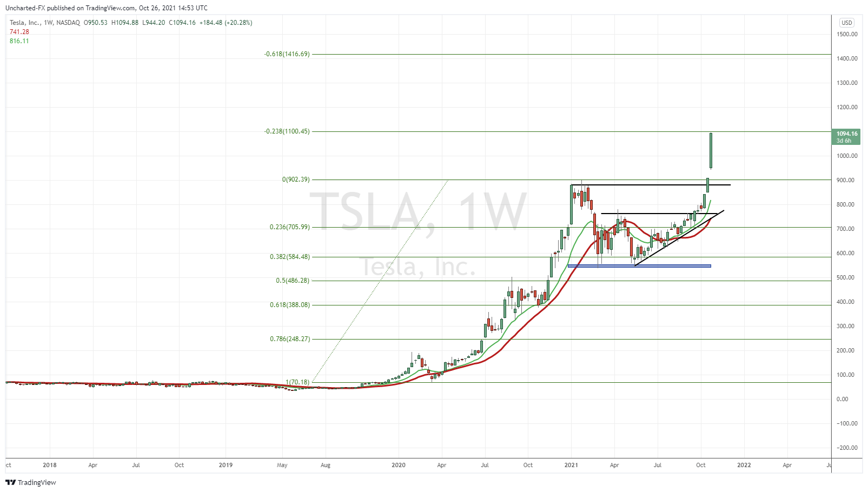The height and width of the screenshot is (492, 868).
Task: Click the 1200.00 price axis label
Action: (847, 107)
